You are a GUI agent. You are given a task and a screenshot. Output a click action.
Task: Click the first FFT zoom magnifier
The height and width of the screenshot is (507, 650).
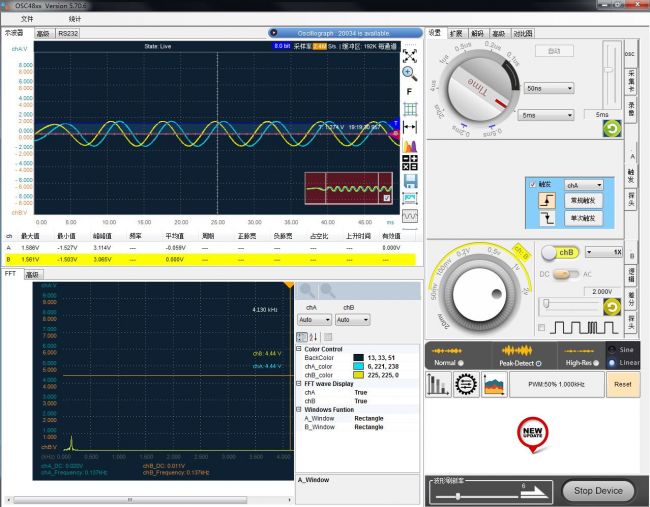(x=307, y=291)
